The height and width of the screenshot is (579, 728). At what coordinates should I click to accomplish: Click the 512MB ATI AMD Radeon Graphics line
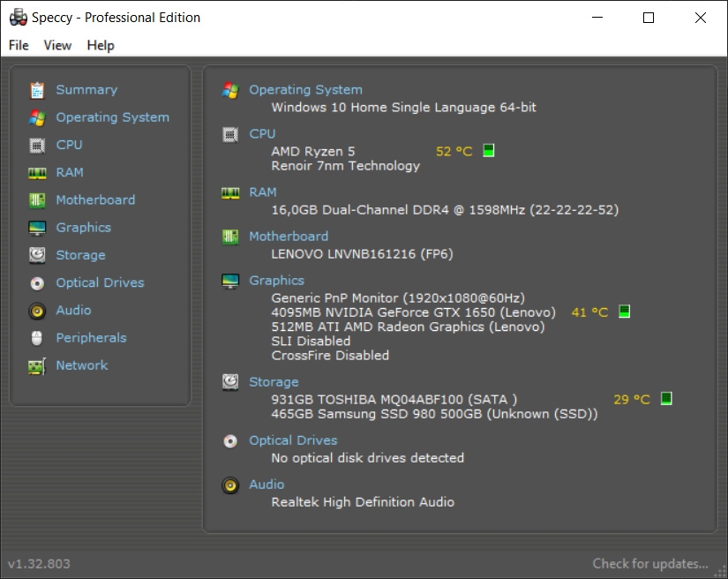tap(408, 327)
